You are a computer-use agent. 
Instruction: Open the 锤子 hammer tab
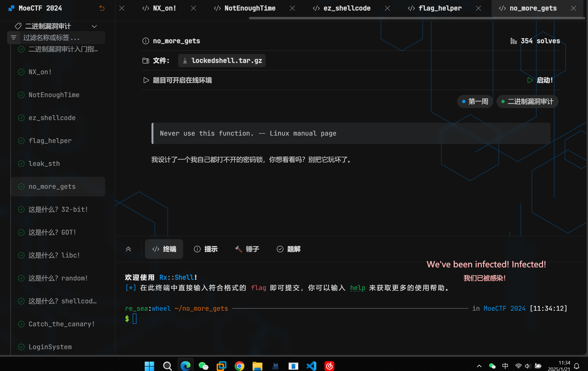[247, 249]
